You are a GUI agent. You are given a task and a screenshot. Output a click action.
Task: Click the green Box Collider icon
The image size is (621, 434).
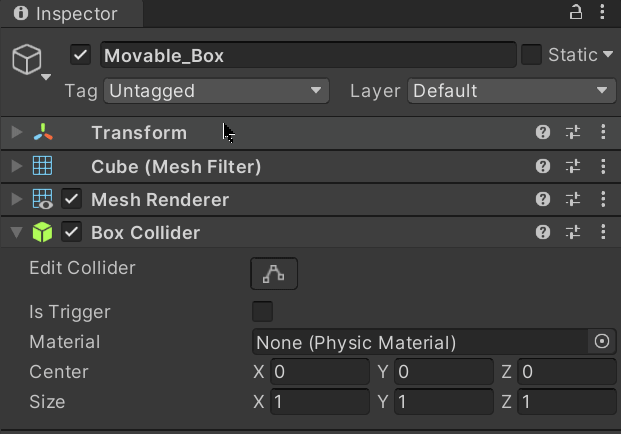[42, 232]
